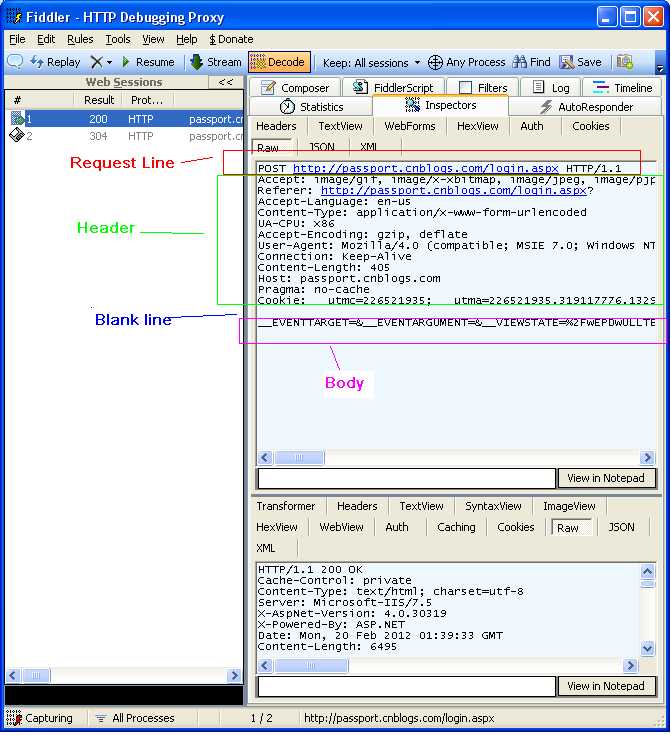Switch to the Composer tab

[x=295, y=88]
